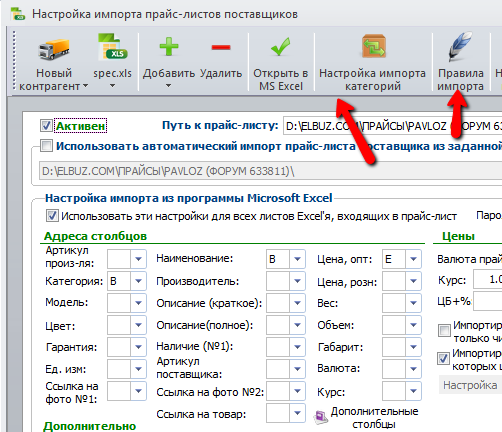Open the Производитель column dropdown
Viewport: 502px width, 432px height.
pyautogui.click(x=297, y=281)
